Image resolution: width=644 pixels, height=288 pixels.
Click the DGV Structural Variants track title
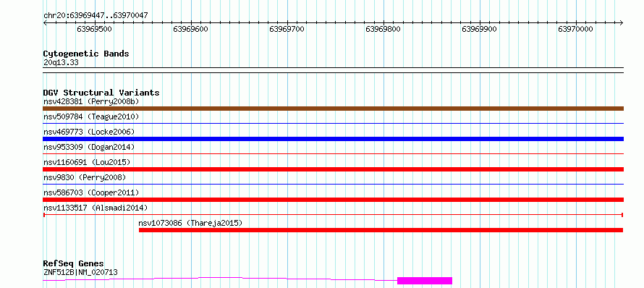(101, 93)
